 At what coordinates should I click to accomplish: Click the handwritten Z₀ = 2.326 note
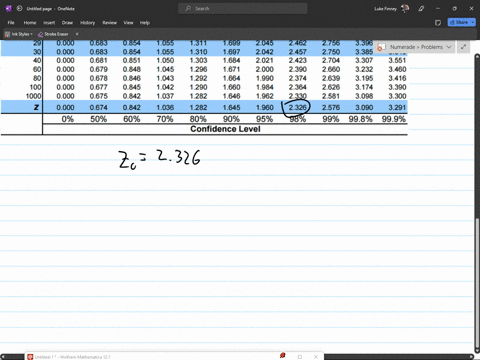pyautogui.click(x=159, y=159)
